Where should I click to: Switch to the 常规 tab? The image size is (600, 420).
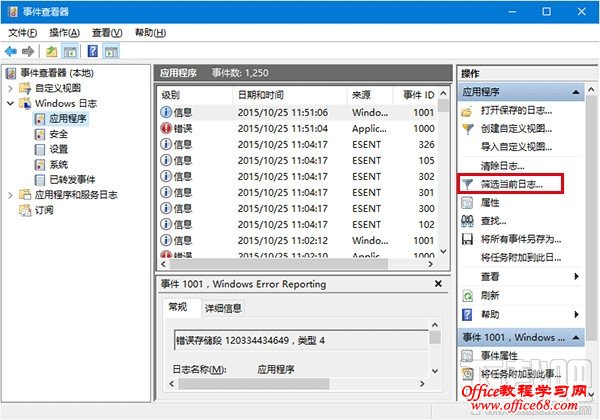click(x=179, y=307)
